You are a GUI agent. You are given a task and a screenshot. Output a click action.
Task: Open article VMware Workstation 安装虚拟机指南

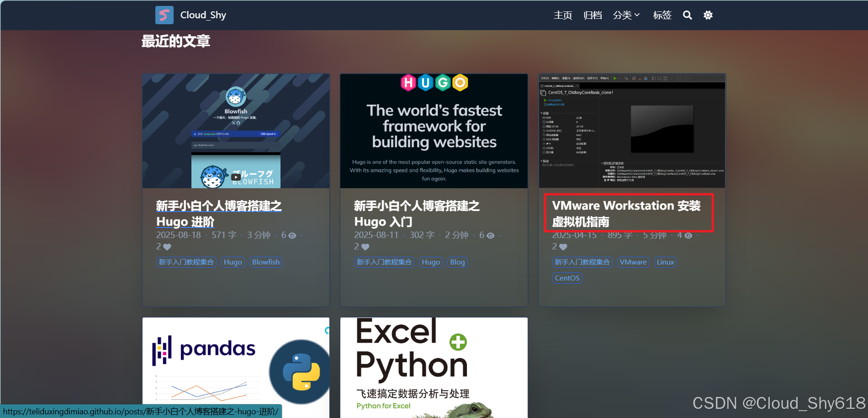coord(626,214)
